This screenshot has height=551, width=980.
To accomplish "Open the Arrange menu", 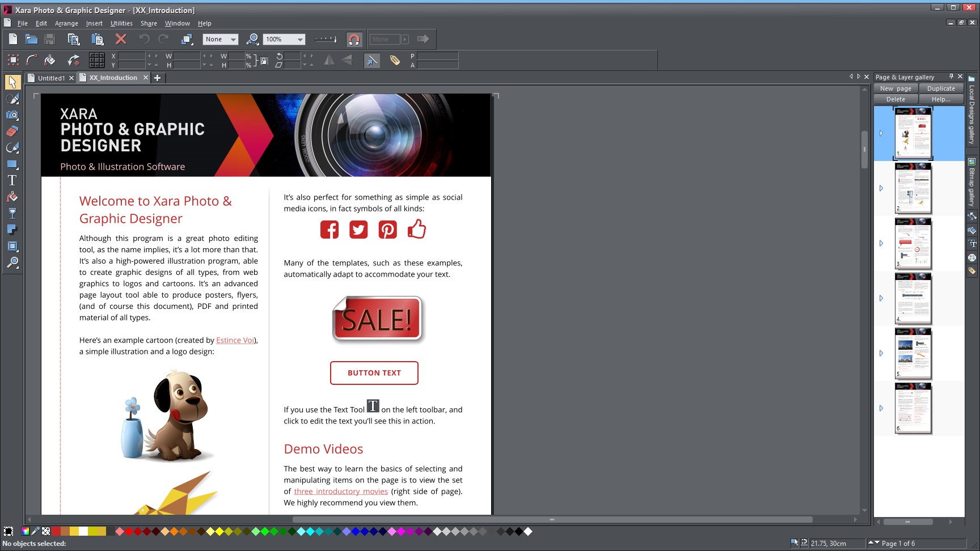I will (x=66, y=23).
